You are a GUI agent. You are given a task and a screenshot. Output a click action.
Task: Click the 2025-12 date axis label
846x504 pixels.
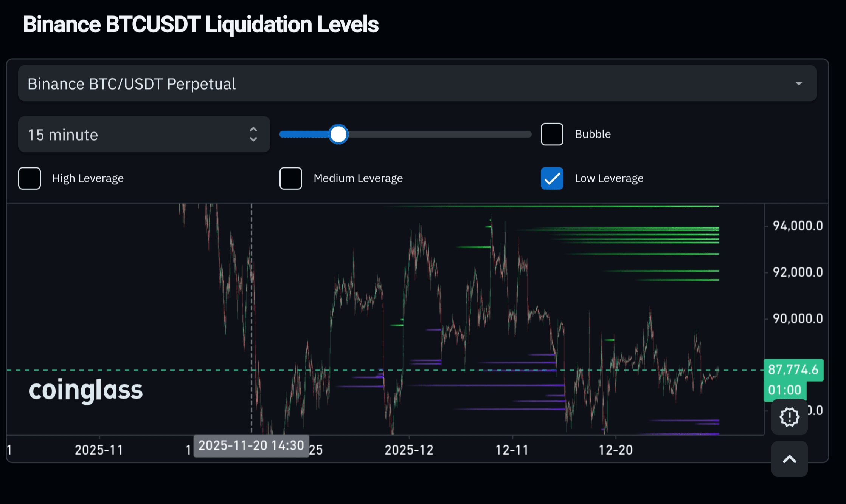[409, 450]
